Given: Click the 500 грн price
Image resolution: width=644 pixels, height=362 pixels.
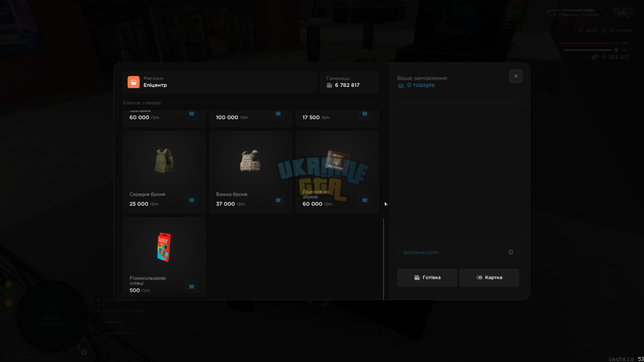Looking at the screenshot, I should [140, 290].
